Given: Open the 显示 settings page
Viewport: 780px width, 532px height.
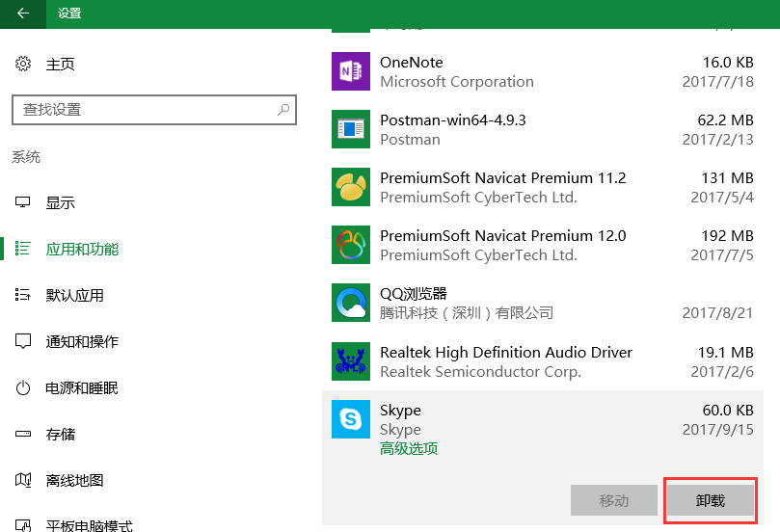Looking at the screenshot, I should [x=60, y=202].
